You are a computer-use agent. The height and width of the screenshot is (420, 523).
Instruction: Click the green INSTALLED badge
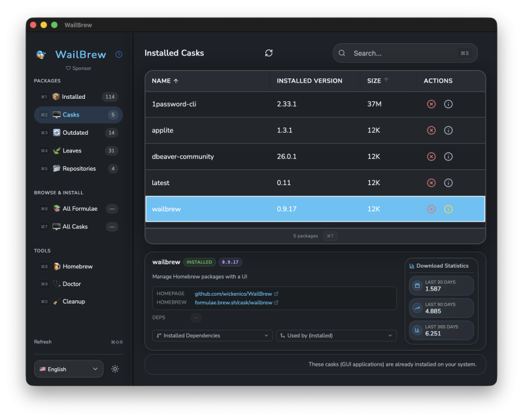(199, 262)
